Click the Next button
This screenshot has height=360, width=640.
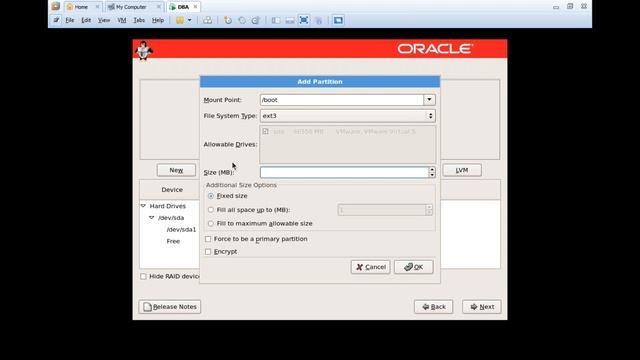[x=482, y=307]
